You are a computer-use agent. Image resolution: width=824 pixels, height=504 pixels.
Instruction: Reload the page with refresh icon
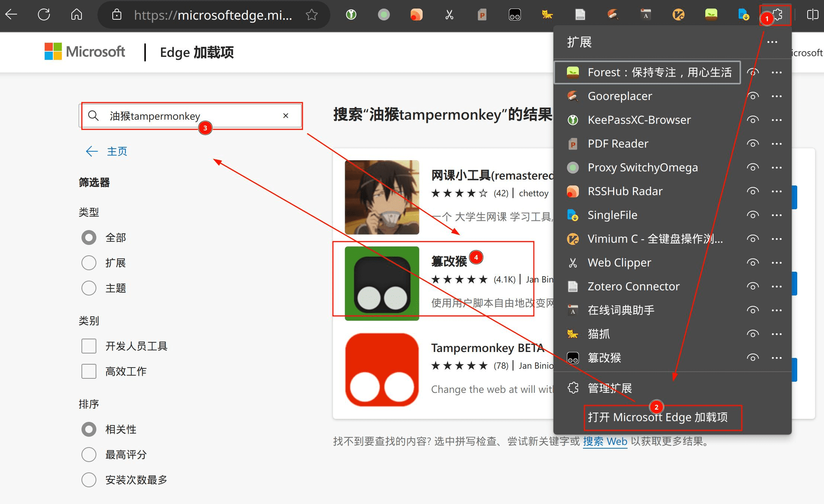[x=44, y=14]
